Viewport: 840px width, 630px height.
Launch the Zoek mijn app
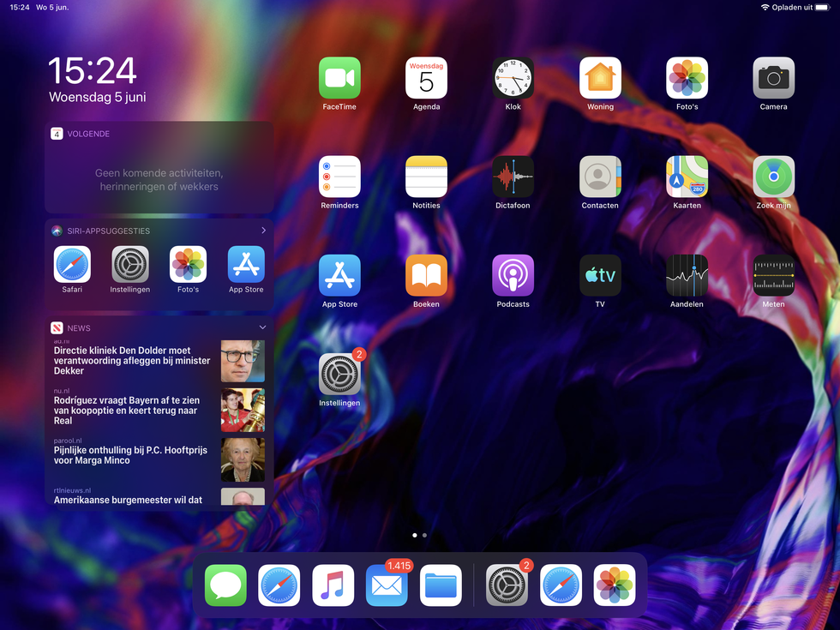coord(773,177)
